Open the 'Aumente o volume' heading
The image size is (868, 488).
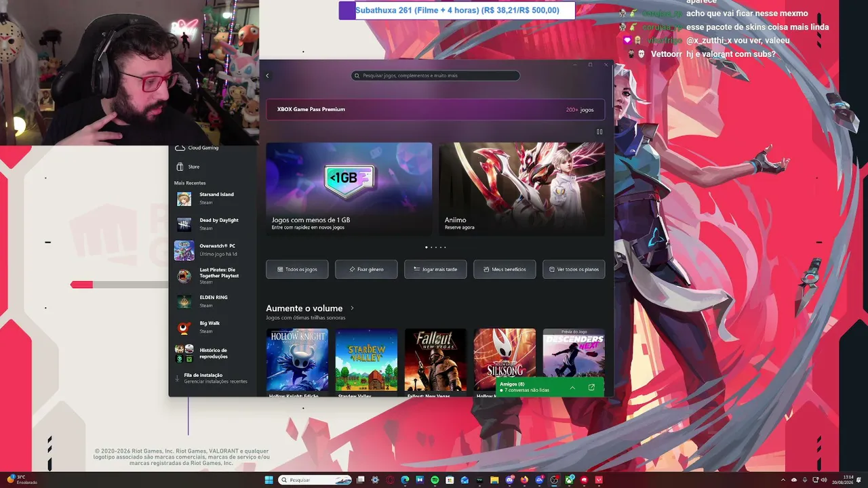[x=304, y=308]
